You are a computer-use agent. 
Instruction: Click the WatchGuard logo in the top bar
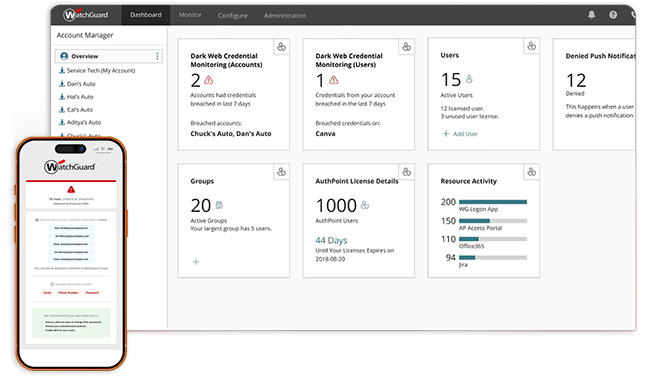pyautogui.click(x=85, y=15)
